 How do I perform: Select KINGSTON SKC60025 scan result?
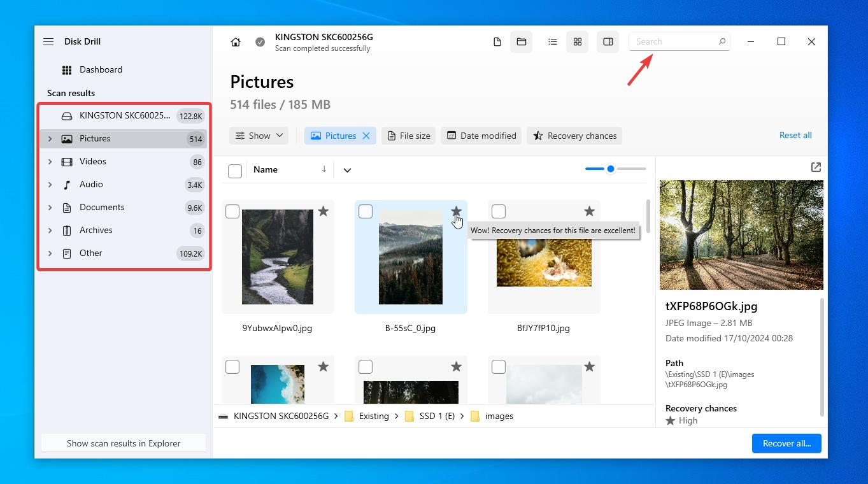[124, 116]
